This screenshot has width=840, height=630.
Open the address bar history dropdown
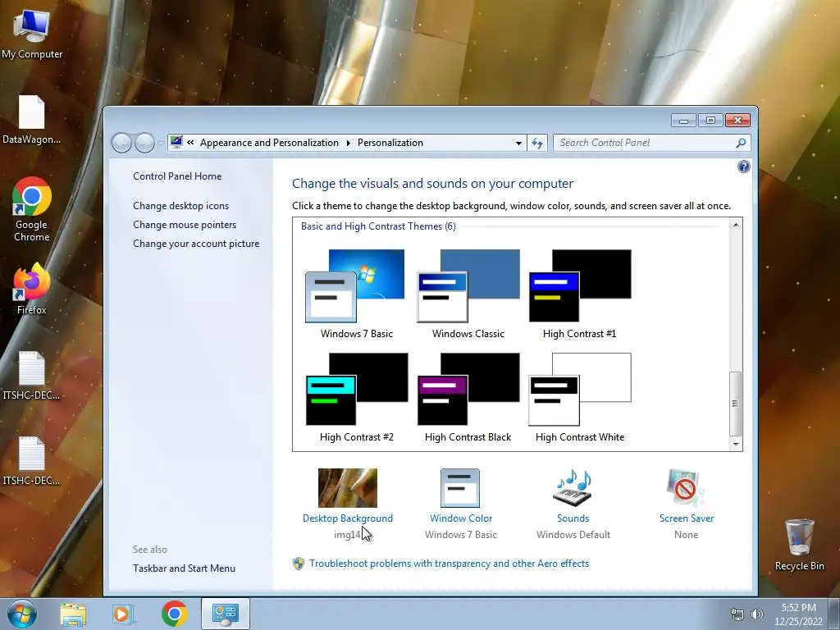(x=518, y=143)
